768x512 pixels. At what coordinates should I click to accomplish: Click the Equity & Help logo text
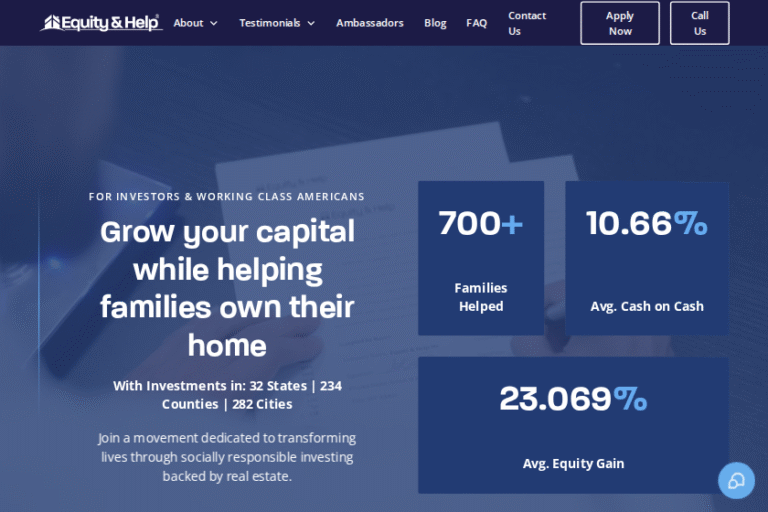(112, 23)
